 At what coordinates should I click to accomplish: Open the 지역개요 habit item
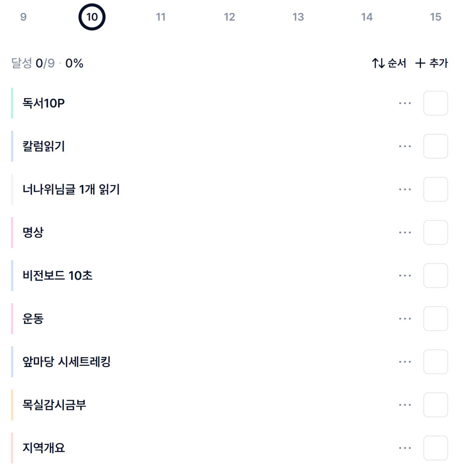[44, 448]
